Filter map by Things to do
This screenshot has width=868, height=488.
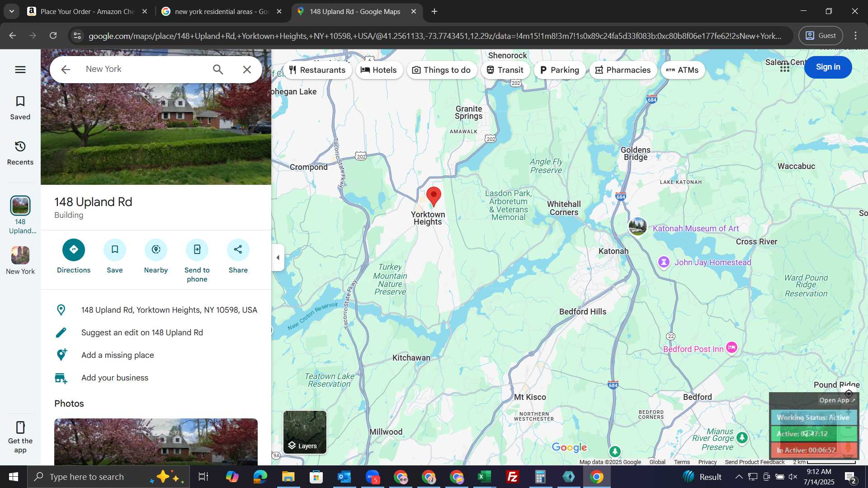click(x=442, y=70)
